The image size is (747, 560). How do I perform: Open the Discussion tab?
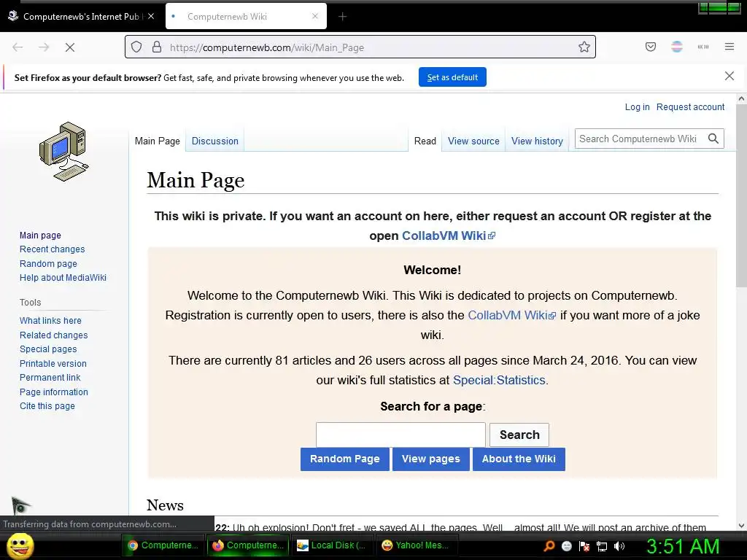point(215,141)
